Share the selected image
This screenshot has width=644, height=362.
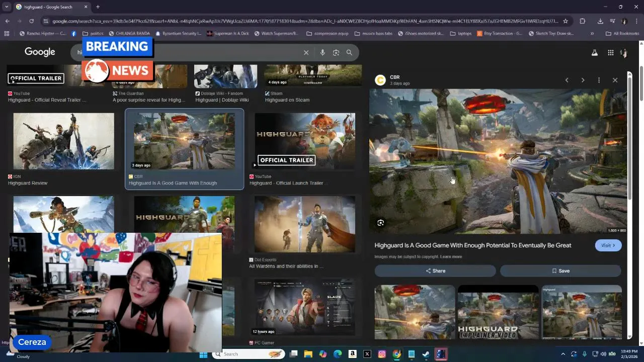pos(435,270)
